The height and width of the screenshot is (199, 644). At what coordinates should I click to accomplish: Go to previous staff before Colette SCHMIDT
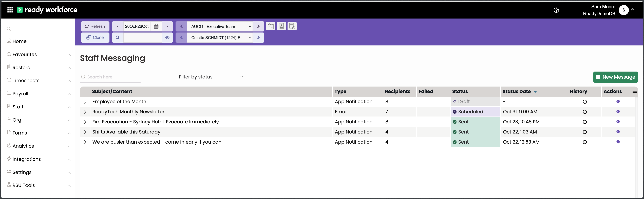[x=181, y=38]
